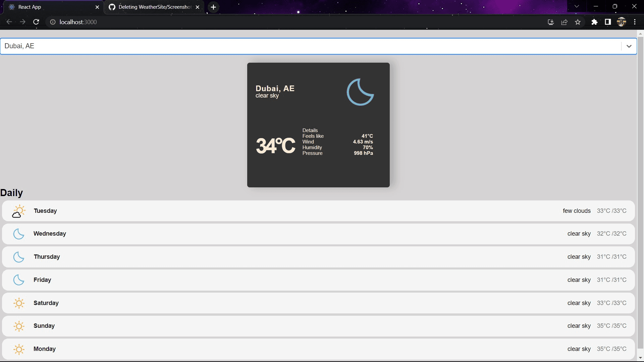644x362 pixels.
Task: Click the browser extensions icon
Action: pyautogui.click(x=595, y=22)
